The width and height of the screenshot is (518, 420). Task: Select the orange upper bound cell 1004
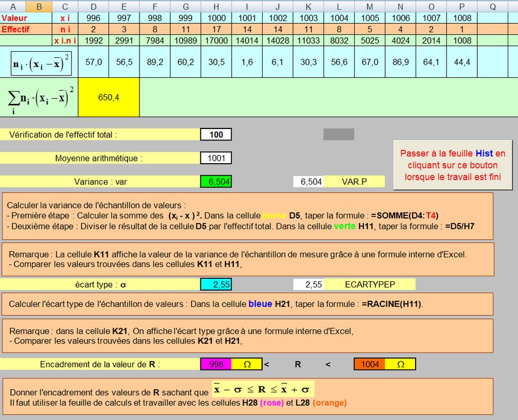click(369, 364)
